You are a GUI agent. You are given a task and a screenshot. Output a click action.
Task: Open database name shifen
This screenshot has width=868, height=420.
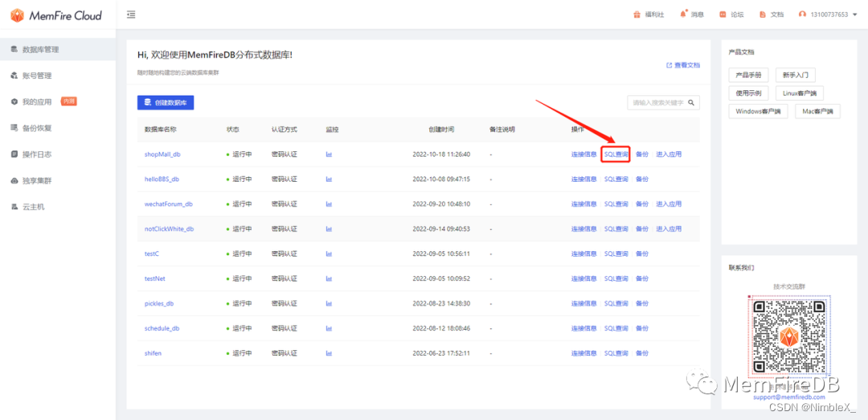pyautogui.click(x=153, y=353)
